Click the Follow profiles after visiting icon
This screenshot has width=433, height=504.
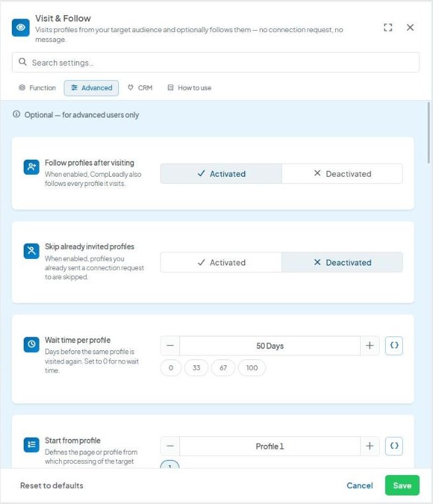point(32,167)
